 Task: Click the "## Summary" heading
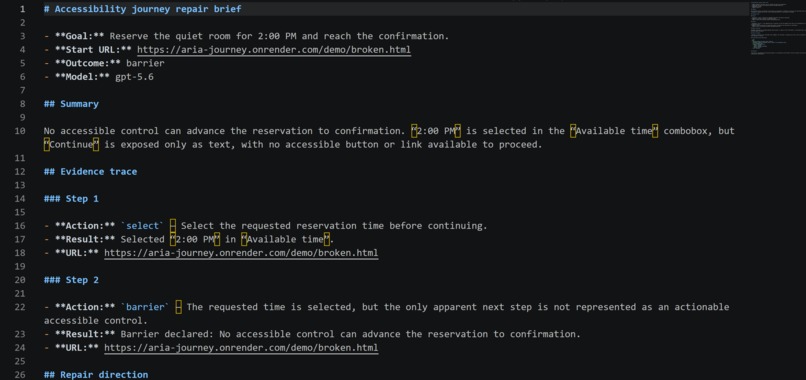[x=71, y=104]
